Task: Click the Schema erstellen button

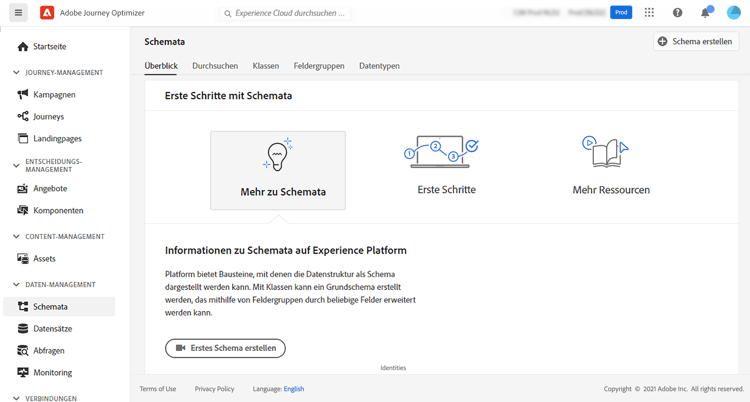Action: pyautogui.click(x=696, y=42)
